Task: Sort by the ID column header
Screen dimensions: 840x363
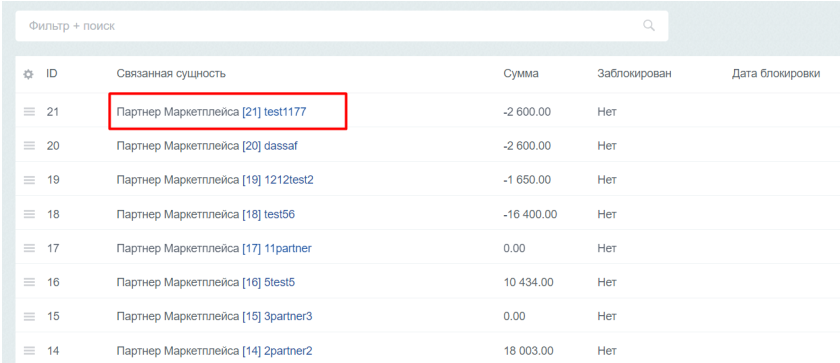Action: coord(51,73)
